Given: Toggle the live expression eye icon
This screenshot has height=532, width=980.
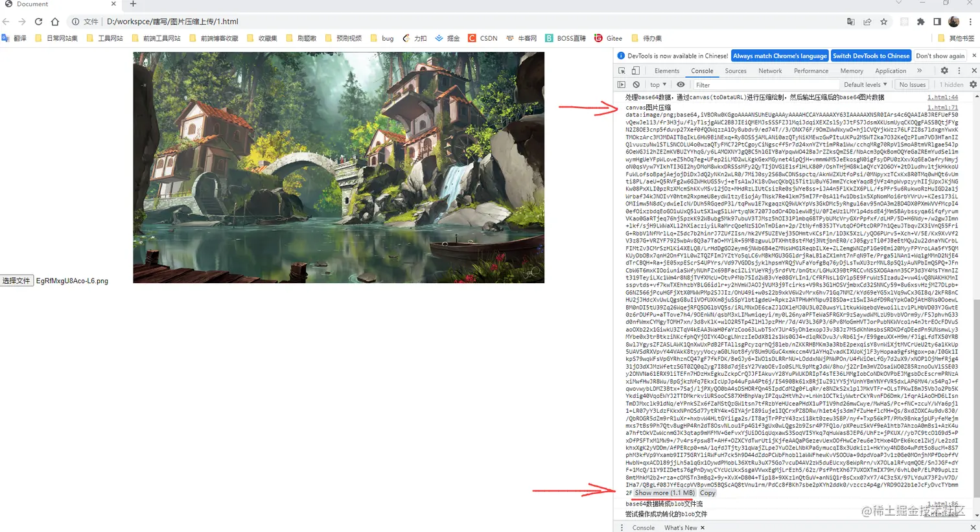Looking at the screenshot, I should coord(681,85).
